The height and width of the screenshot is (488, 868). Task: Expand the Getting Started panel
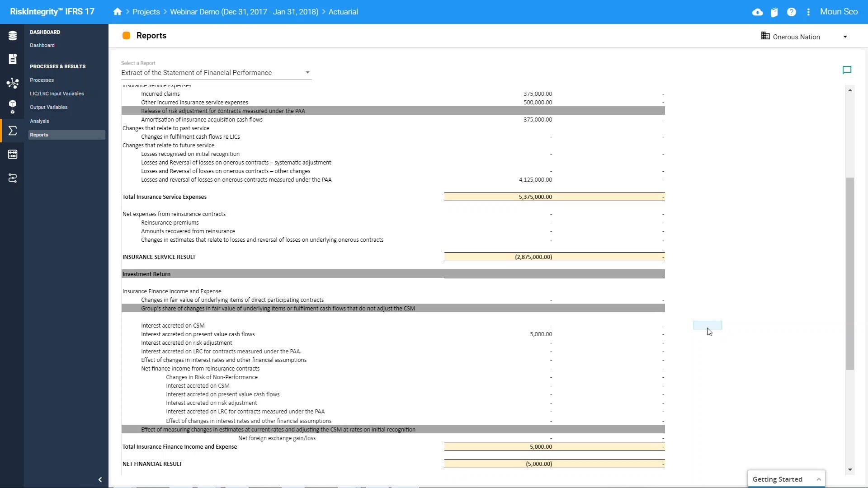point(818,479)
